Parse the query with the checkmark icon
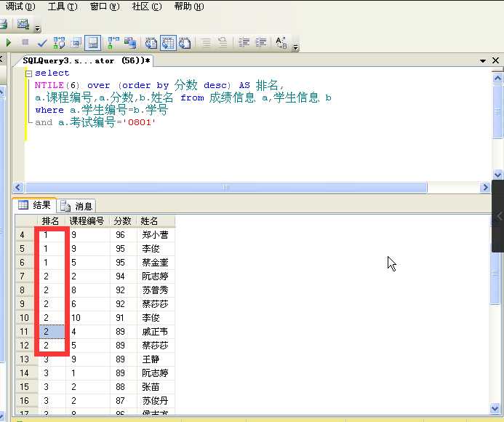 [x=41, y=42]
